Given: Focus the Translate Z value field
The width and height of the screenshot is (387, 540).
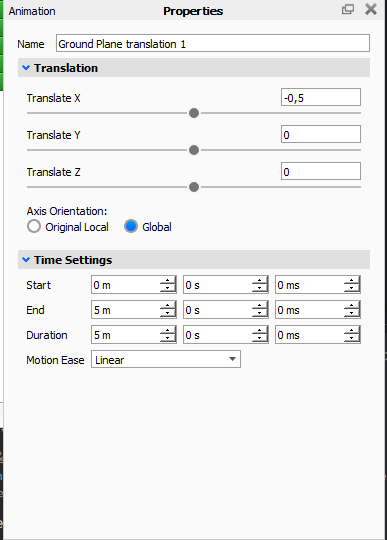Looking at the screenshot, I should point(321,172).
